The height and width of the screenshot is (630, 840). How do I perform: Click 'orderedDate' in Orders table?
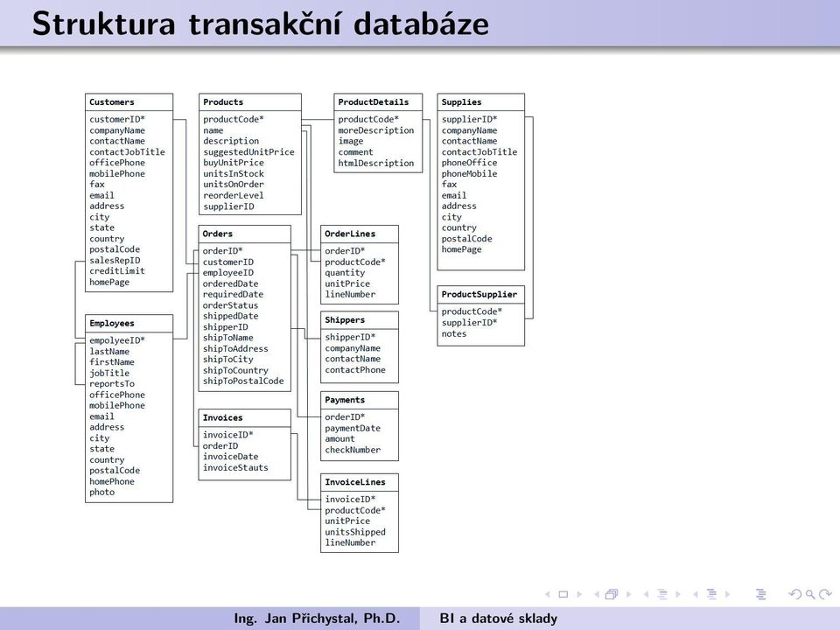230,283
